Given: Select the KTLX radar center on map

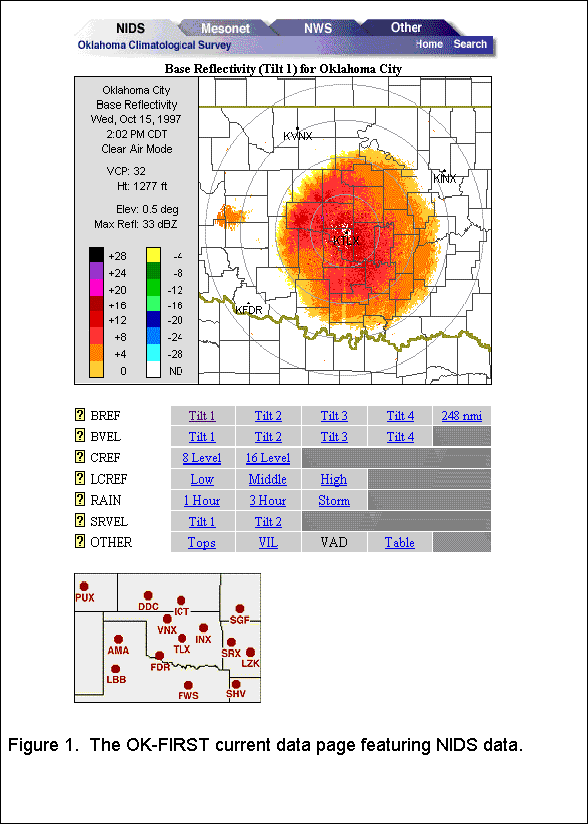Looking at the screenshot, I should tap(346, 241).
